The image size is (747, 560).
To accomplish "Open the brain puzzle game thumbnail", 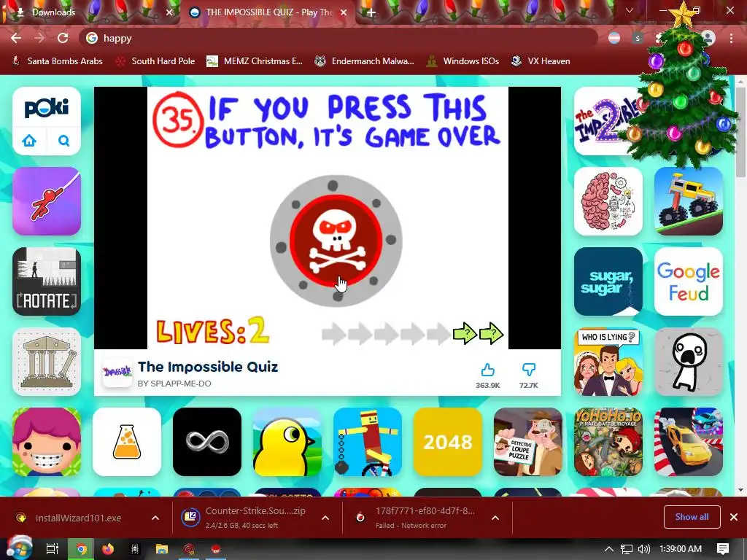I will point(608,201).
